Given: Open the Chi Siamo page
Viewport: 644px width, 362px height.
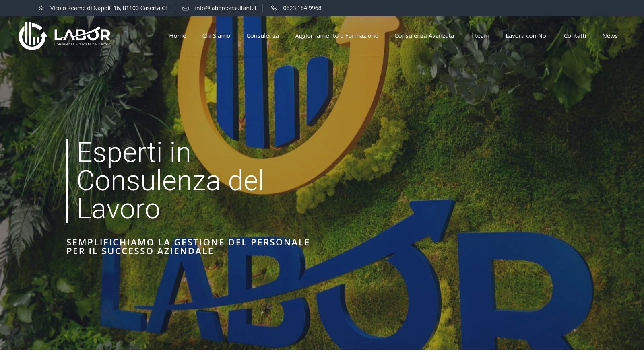Looking at the screenshot, I should click(216, 36).
